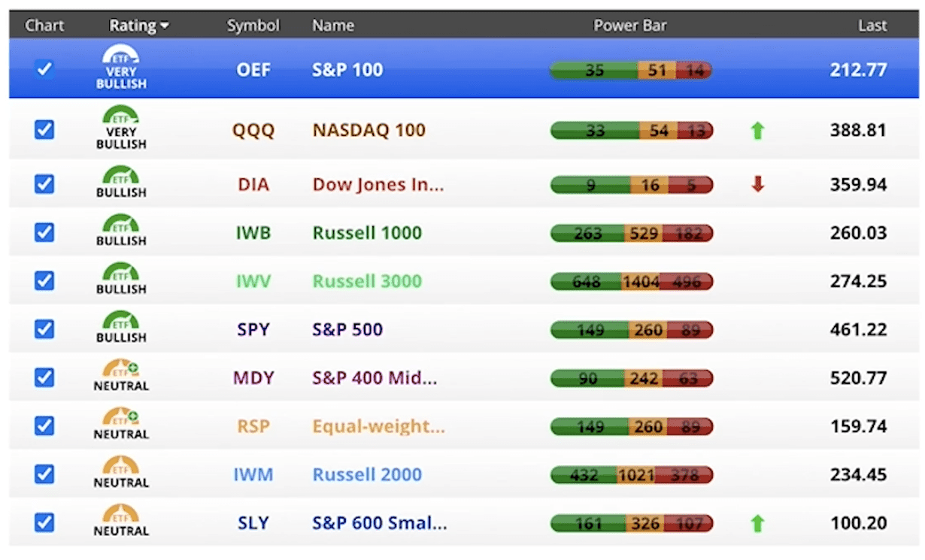
Task: Click the Russell 2000 name link
Action: pos(367,474)
